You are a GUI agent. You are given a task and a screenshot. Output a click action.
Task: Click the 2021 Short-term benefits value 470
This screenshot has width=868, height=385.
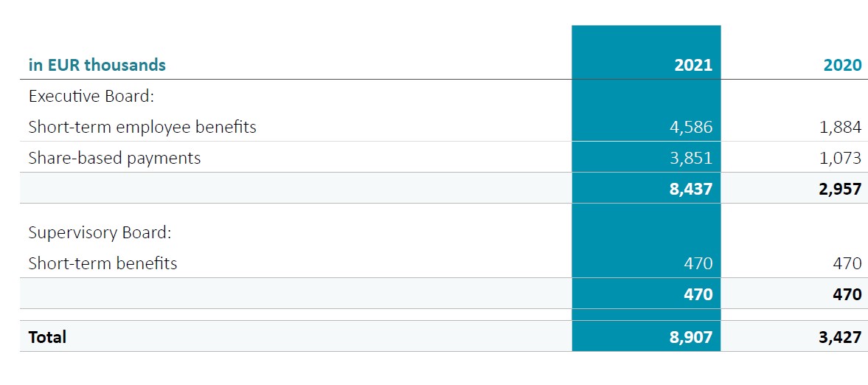[x=699, y=263]
